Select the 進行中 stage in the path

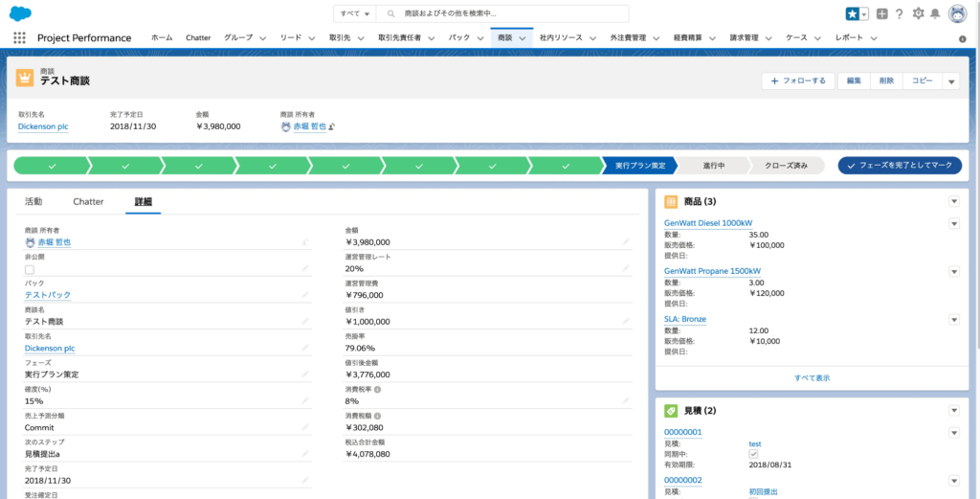(x=713, y=166)
